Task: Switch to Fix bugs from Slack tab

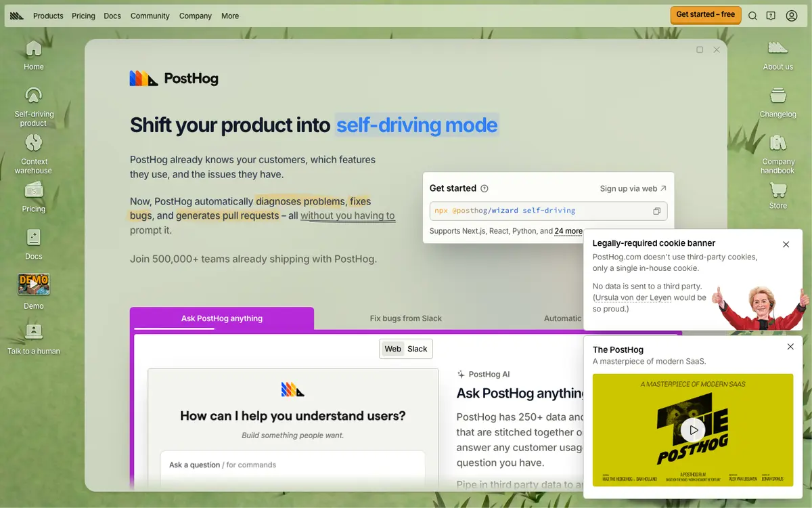Action: tap(406, 318)
